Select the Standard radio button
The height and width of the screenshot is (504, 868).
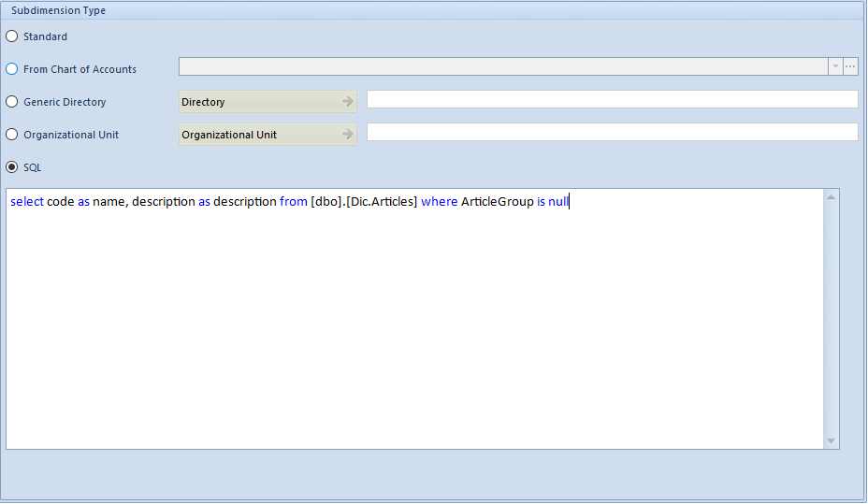[11, 36]
